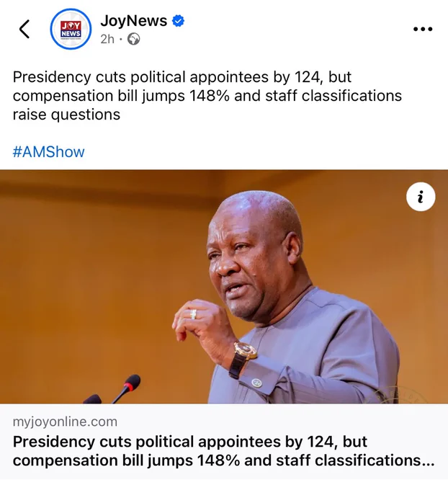448x490 pixels.
Task: Show image info via the 'i' icon
Action: (421, 197)
